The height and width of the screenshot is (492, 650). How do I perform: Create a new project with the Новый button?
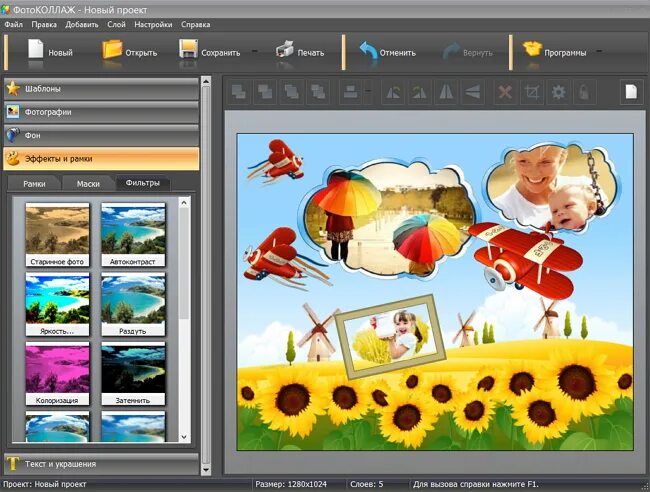tap(50, 52)
